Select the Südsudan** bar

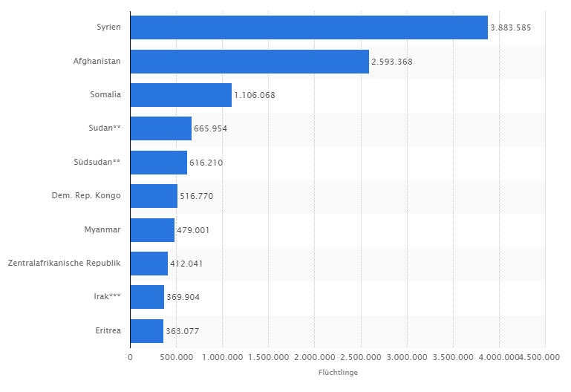click(159, 163)
